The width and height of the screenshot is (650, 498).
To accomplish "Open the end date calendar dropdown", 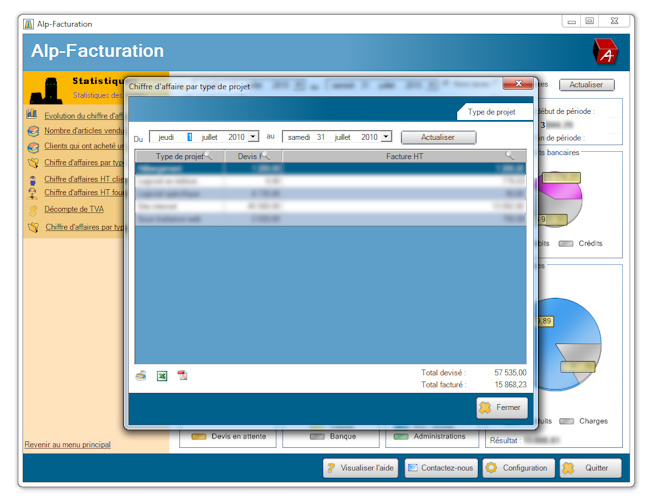I will (386, 137).
